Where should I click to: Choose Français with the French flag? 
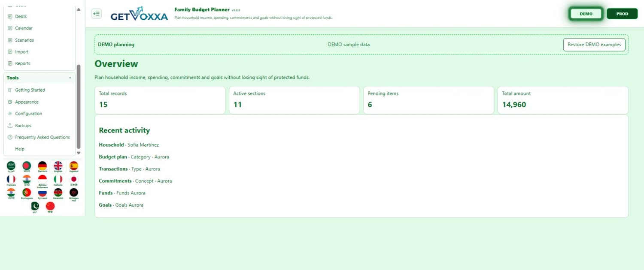tap(11, 180)
